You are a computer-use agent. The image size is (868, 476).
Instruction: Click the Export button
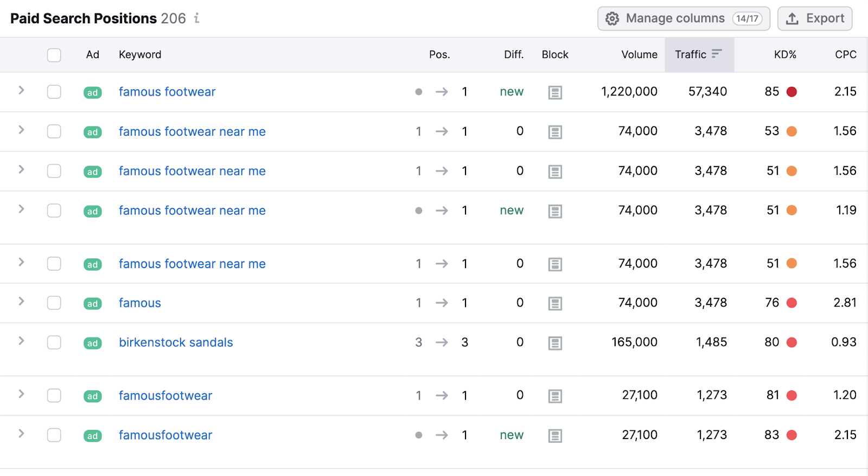click(x=815, y=18)
